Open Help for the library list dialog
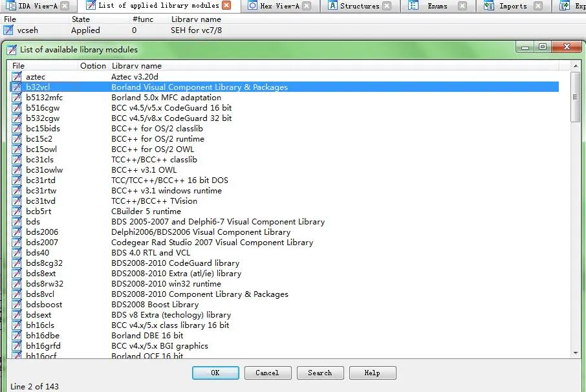The height and width of the screenshot is (392, 586). (x=372, y=373)
